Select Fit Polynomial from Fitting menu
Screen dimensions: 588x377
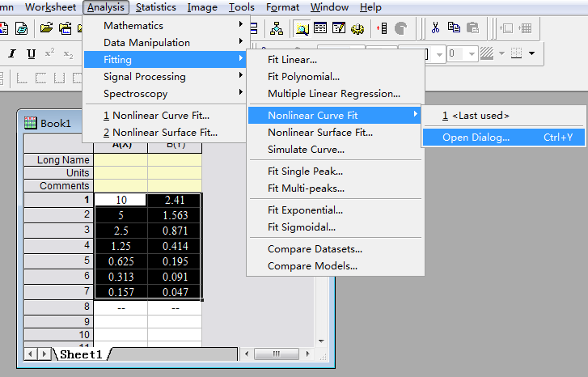click(303, 77)
